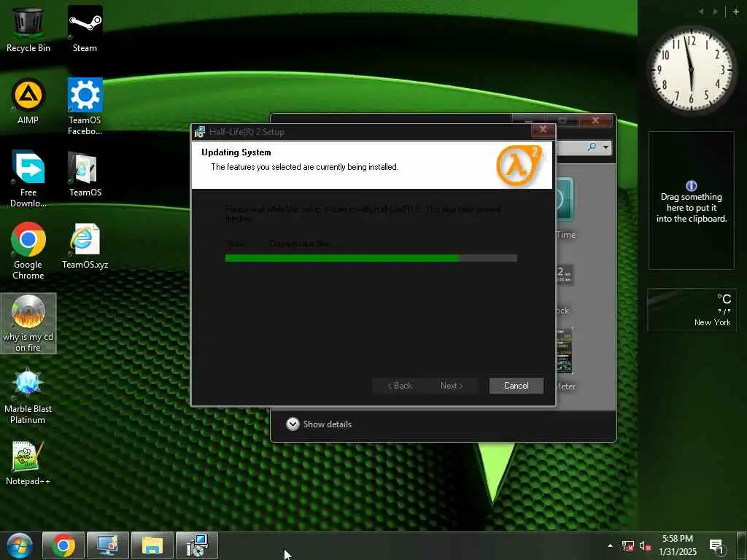This screenshot has width=747, height=560.
Task: Select the 'why is my cd on fire' icon
Action: click(28, 323)
